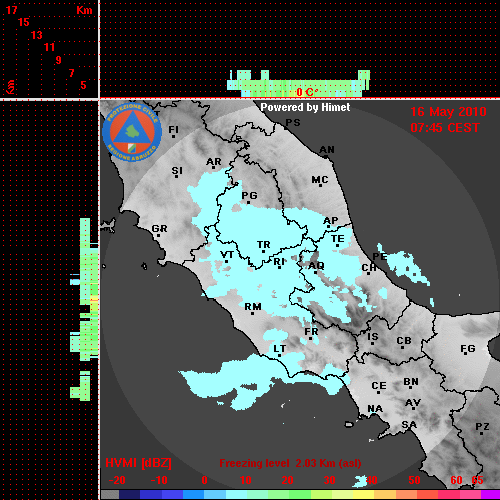
Task: Click the 07:45 CEST time label
Action: (x=445, y=128)
